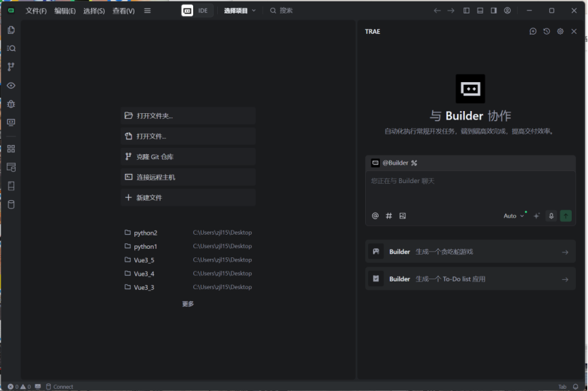Click the image attach icon in chat
The image size is (588, 391).
[x=403, y=216]
